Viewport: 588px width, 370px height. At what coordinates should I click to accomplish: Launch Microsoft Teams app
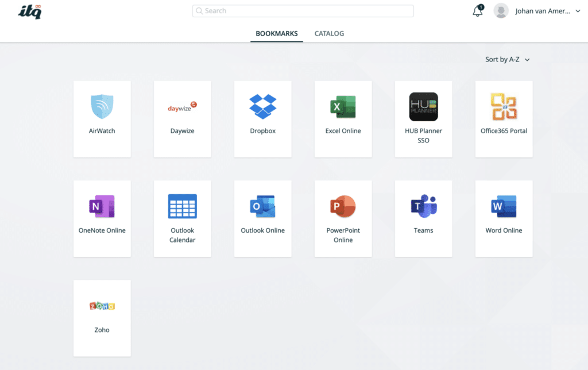coord(423,207)
